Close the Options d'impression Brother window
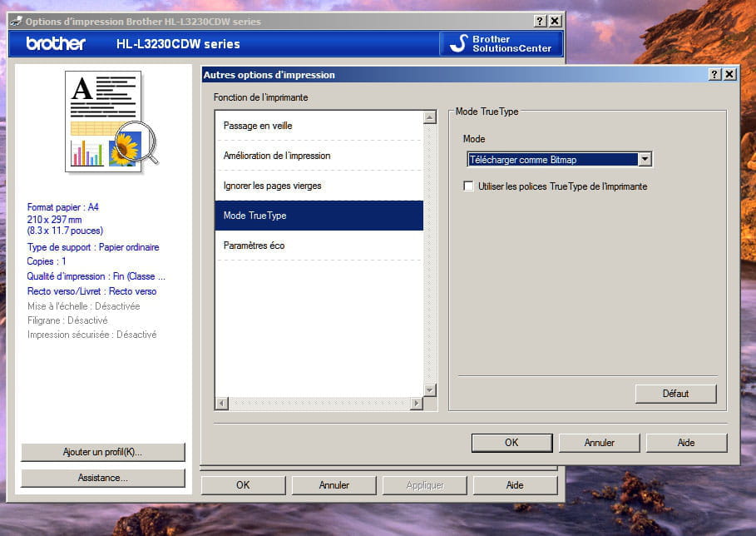 tap(555, 22)
